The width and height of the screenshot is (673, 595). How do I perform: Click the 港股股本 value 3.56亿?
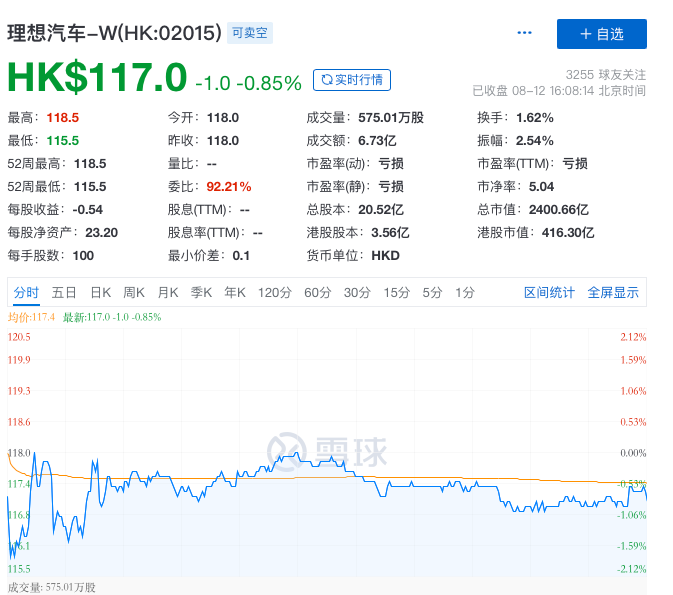click(390, 232)
